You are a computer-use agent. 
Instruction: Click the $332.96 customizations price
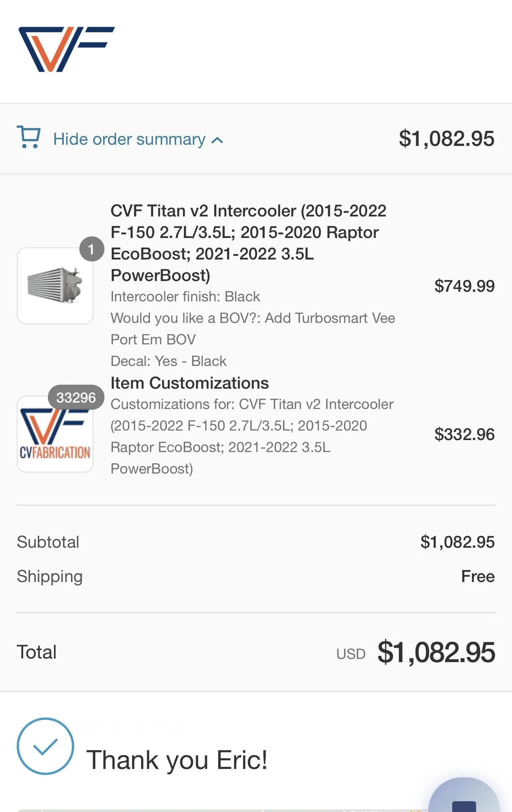(464, 435)
